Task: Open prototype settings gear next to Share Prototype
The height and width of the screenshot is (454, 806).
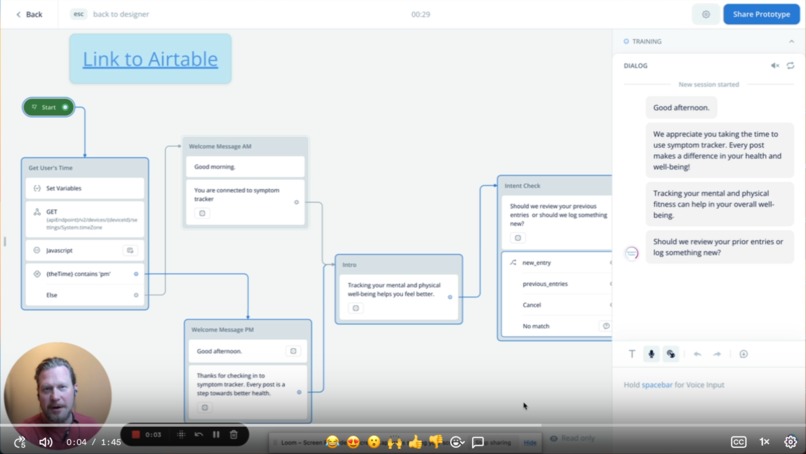Action: tap(706, 14)
